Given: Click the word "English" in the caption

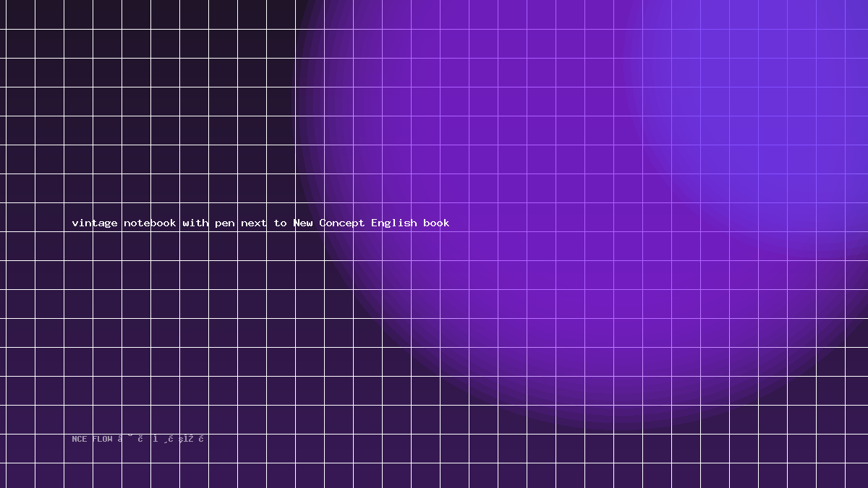Looking at the screenshot, I should point(394,223).
